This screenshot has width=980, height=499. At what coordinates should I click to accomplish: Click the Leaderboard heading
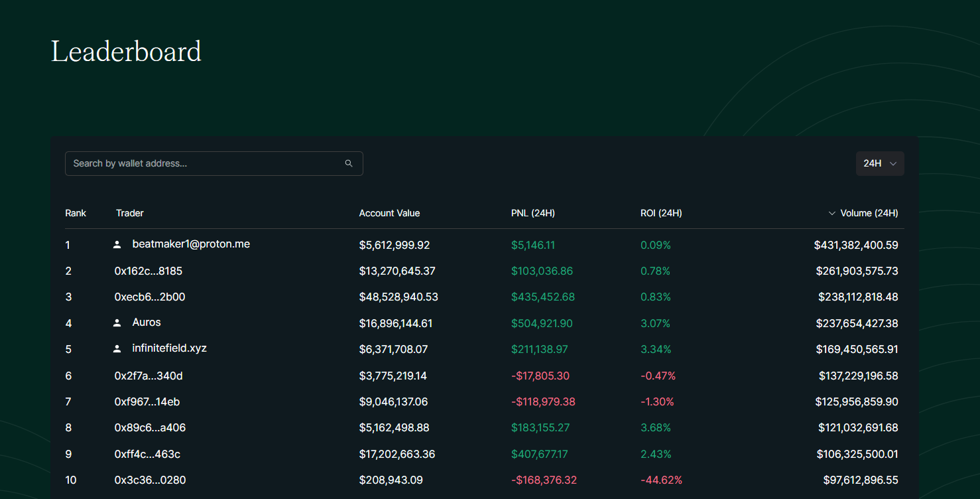[126, 52]
